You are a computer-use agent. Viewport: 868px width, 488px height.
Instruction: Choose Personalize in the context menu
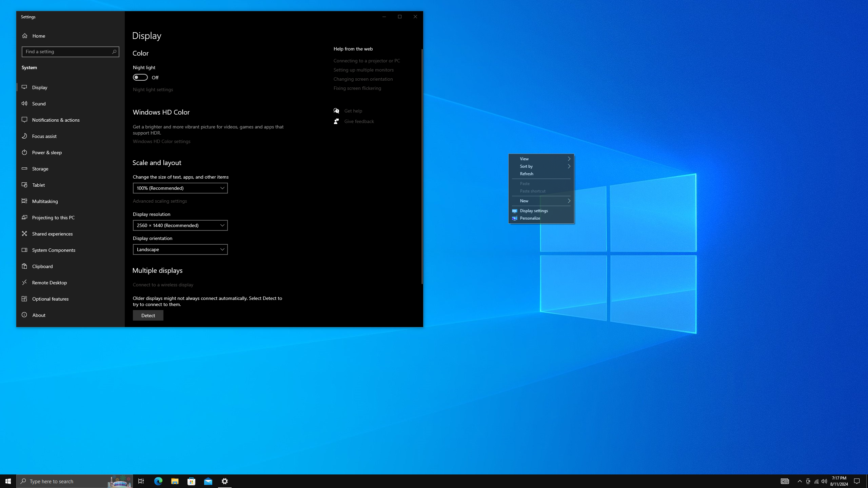(530, 218)
